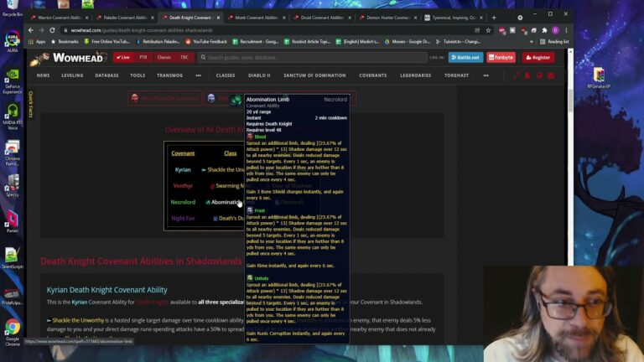Click the Wowhead search field
Viewport: 644px width, 362px height.
[312, 58]
